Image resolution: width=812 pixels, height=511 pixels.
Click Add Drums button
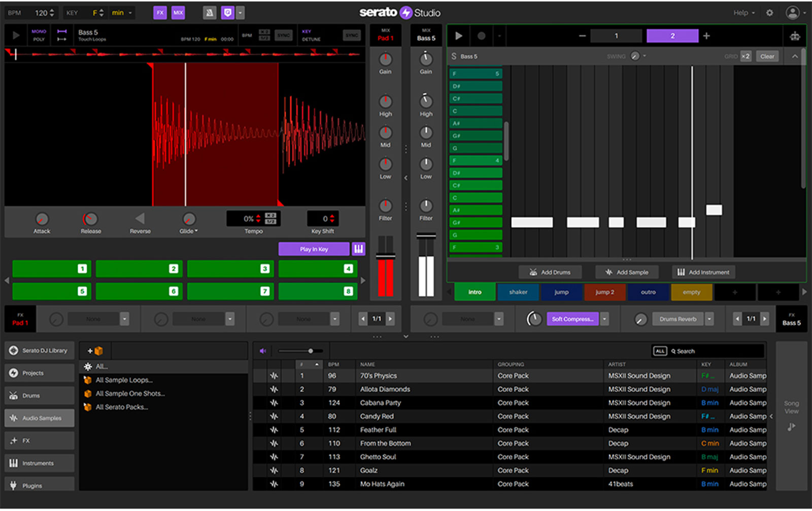[550, 272]
